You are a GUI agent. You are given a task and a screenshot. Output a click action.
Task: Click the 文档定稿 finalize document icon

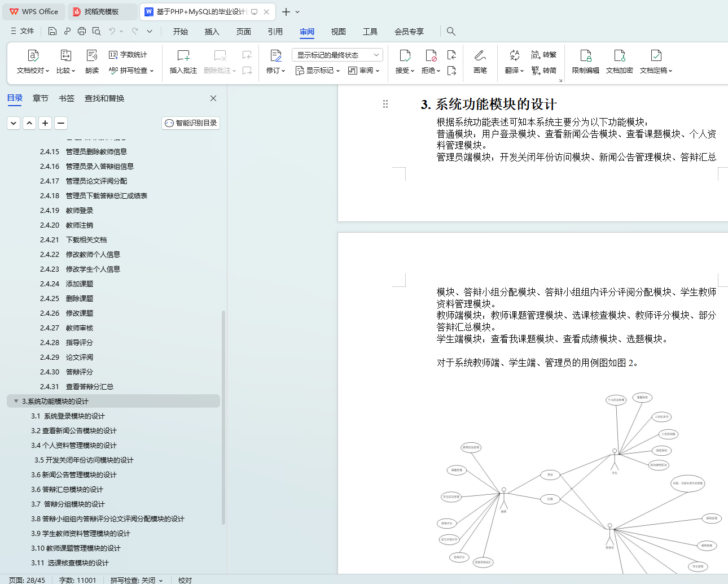[x=656, y=55]
